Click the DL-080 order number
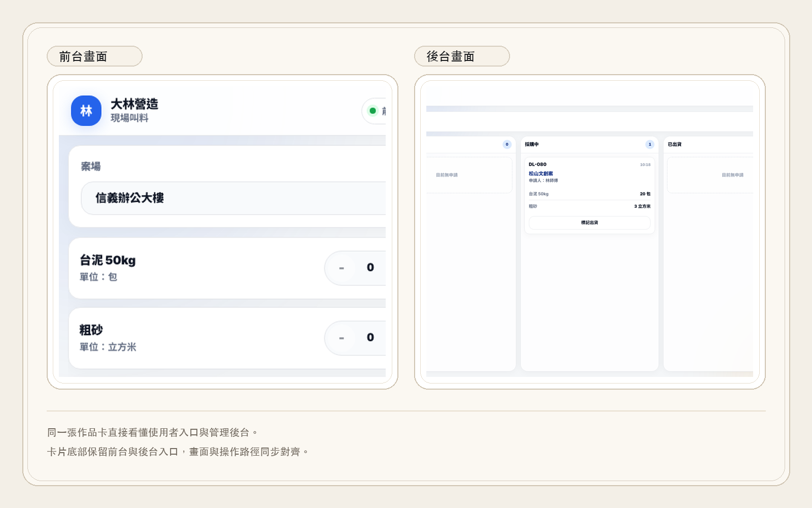 pos(537,165)
